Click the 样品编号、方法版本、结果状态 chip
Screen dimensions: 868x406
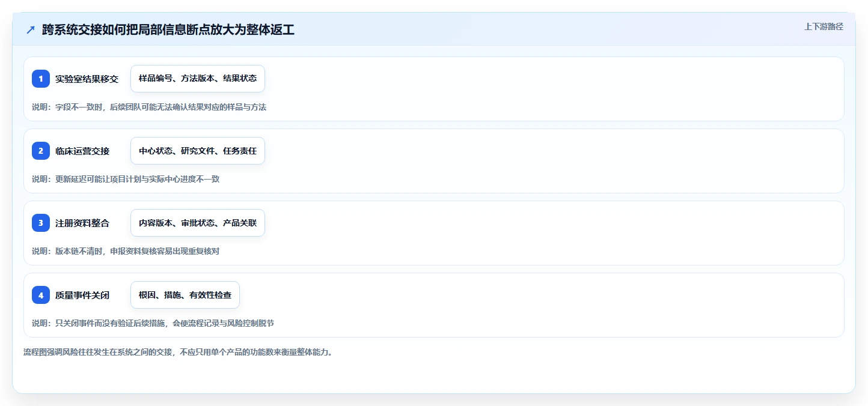coord(198,79)
